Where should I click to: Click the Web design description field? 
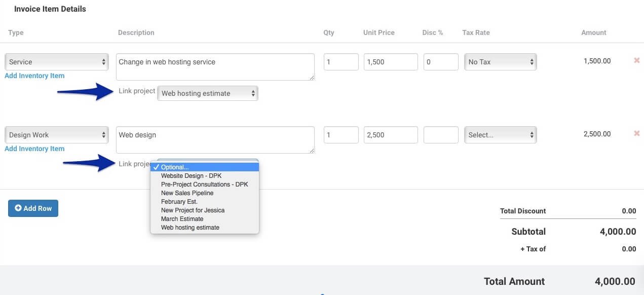click(215, 139)
